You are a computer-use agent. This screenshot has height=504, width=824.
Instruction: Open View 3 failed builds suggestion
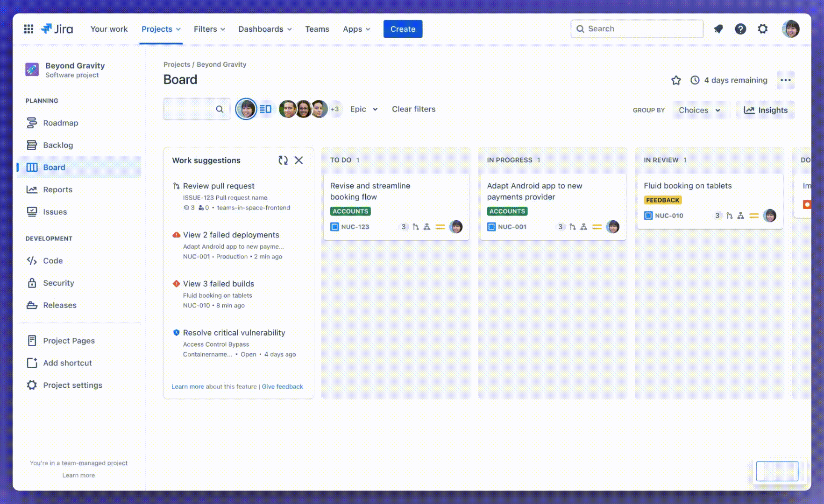[x=219, y=284]
